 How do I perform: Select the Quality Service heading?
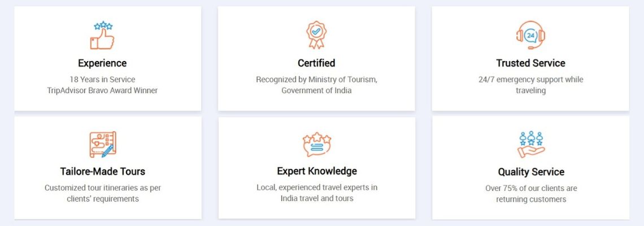point(531,172)
